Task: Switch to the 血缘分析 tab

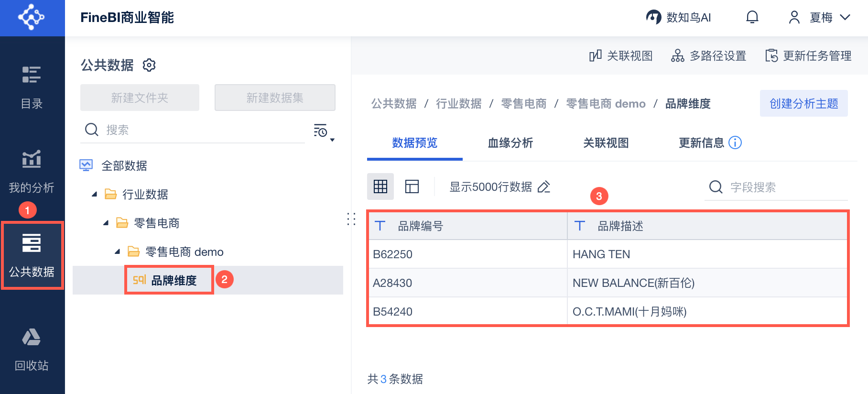Action: click(x=510, y=143)
